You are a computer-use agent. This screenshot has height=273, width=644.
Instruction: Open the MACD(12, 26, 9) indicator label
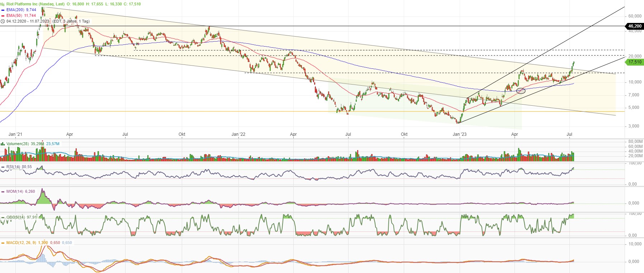tap(21, 243)
